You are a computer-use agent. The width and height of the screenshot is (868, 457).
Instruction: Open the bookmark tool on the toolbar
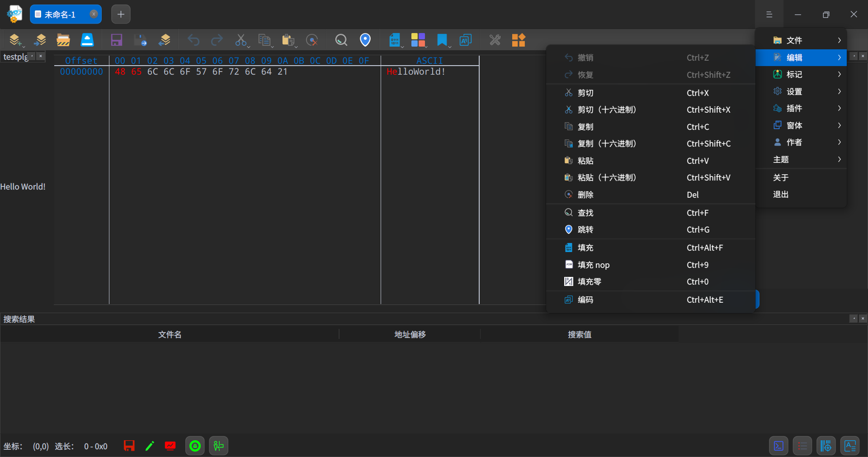coord(442,40)
